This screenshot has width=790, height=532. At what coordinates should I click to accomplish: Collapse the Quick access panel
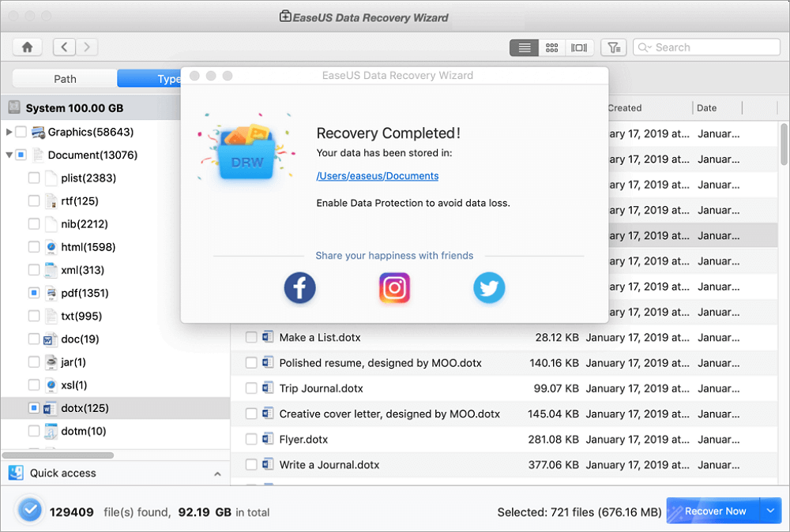pyautogui.click(x=217, y=474)
